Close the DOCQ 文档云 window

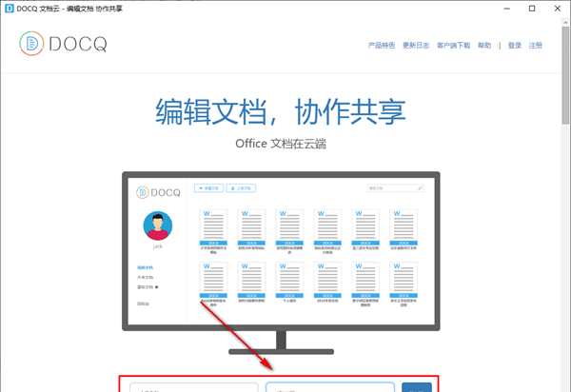pos(558,9)
